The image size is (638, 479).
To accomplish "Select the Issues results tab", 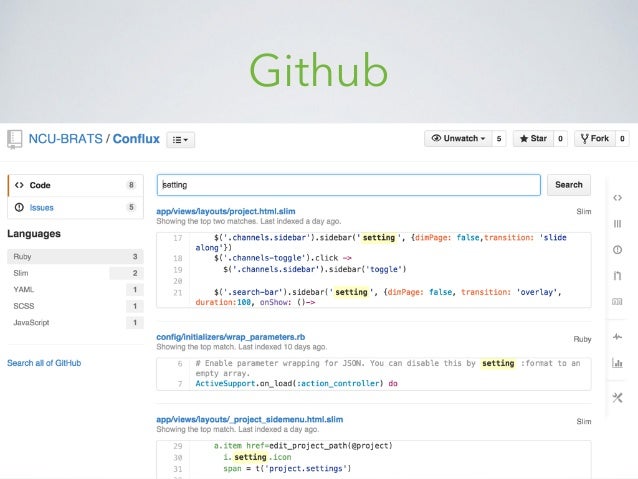I will point(76,208).
